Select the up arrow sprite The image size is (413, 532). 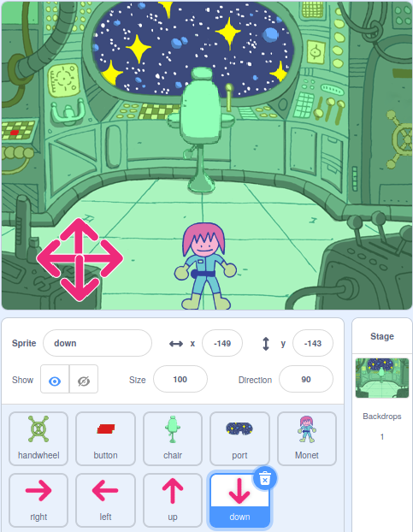pyautogui.click(x=173, y=500)
